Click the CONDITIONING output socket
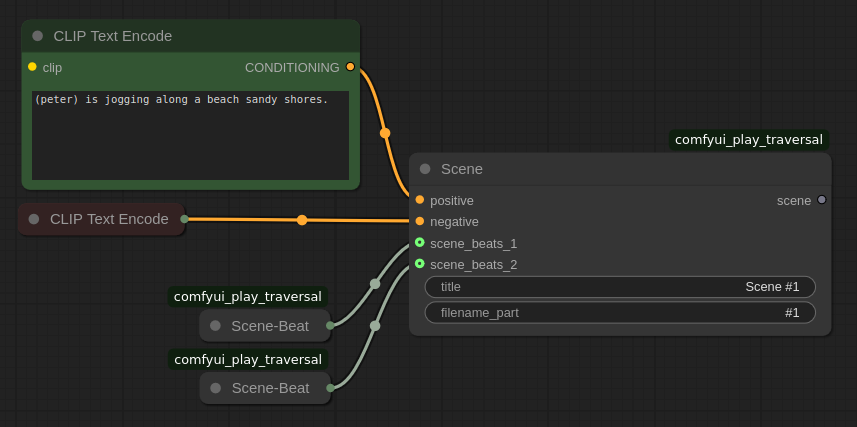 coord(350,67)
